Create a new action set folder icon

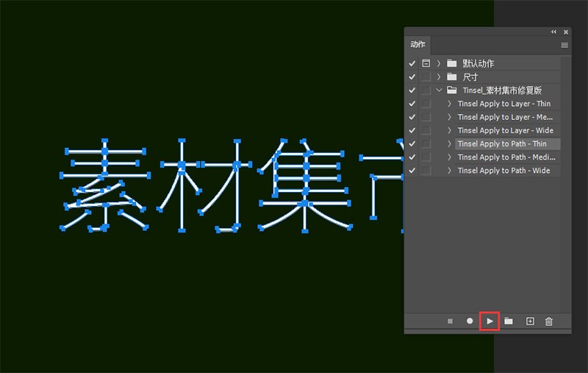point(509,322)
